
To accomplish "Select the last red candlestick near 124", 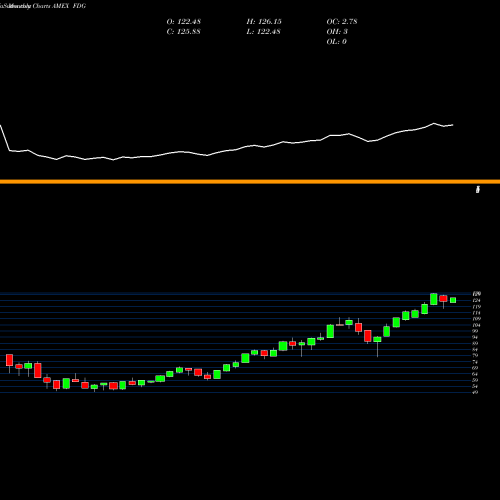I will (443, 299).
